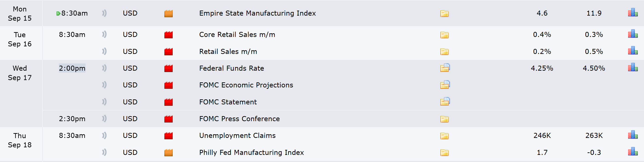Expand FOMC Economic Projections details folder
Viewport: 644px width, 162px height.
click(445, 85)
